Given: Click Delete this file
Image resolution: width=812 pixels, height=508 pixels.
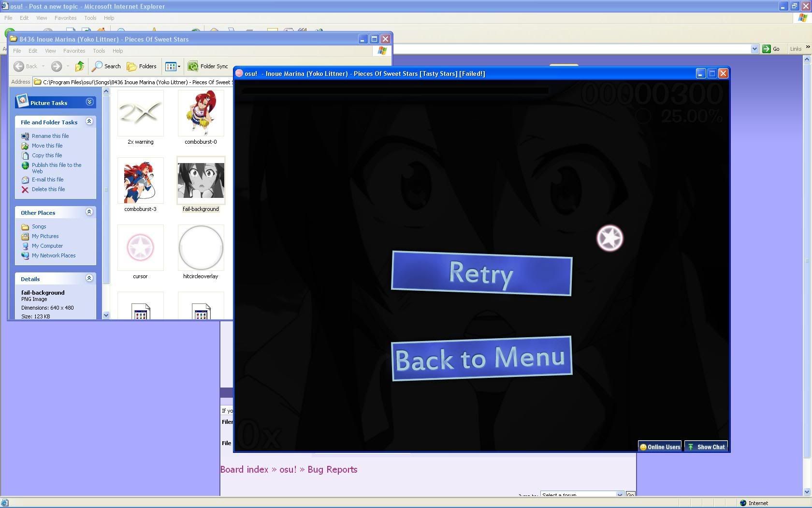Looking at the screenshot, I should (x=48, y=189).
